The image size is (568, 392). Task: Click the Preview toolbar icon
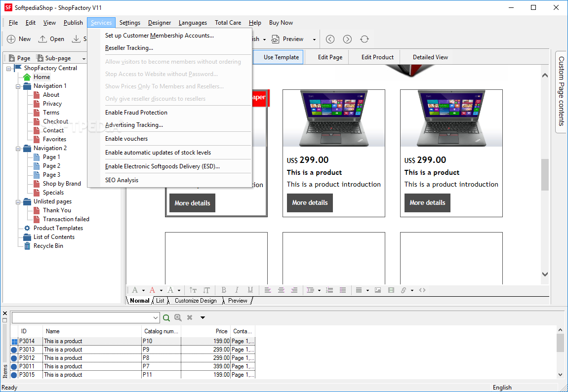(x=275, y=39)
